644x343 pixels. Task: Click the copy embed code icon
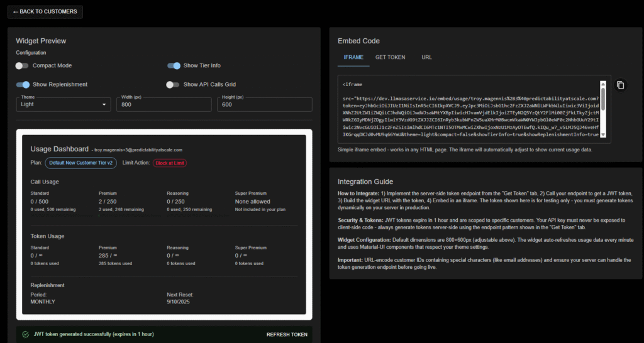[x=620, y=85]
